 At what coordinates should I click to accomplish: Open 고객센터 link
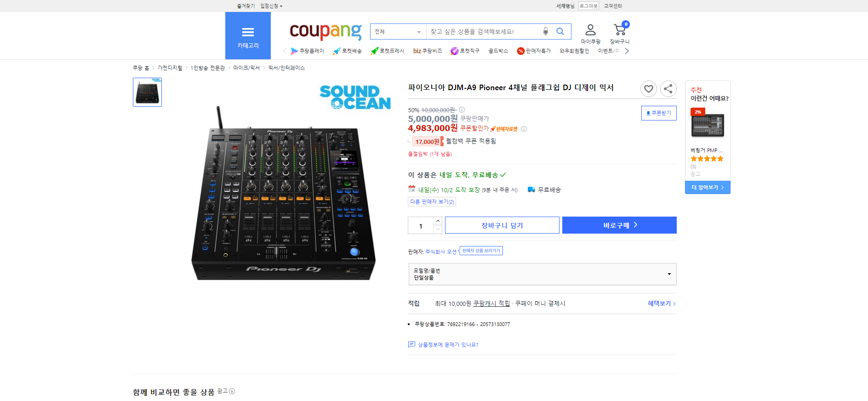tap(613, 6)
